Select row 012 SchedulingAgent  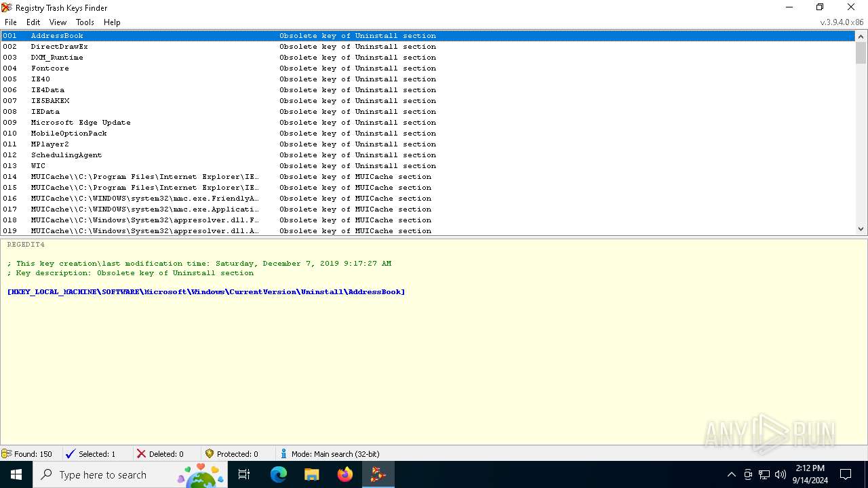pos(428,155)
